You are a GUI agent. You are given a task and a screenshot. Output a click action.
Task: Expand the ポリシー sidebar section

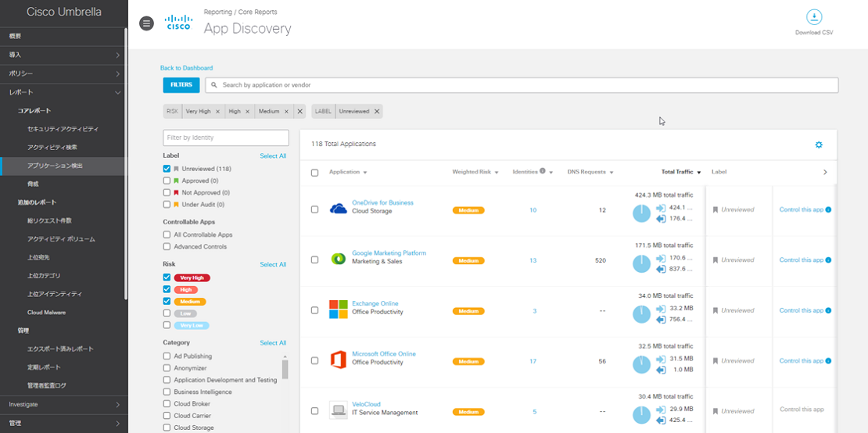coord(63,73)
